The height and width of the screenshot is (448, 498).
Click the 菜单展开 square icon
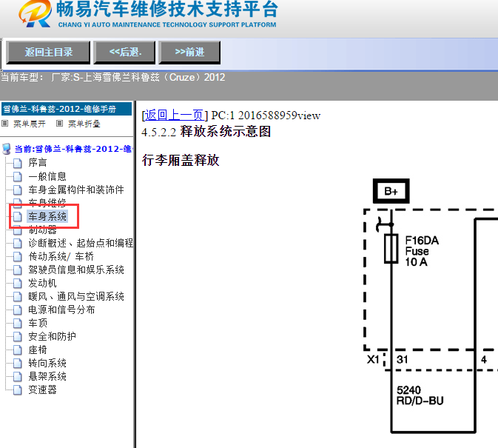(x=4, y=123)
